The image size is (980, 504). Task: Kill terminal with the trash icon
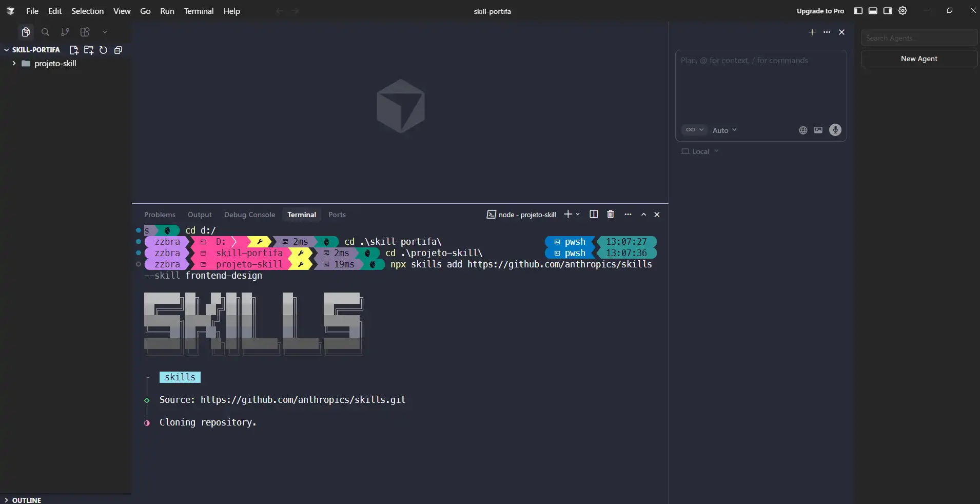611,215
